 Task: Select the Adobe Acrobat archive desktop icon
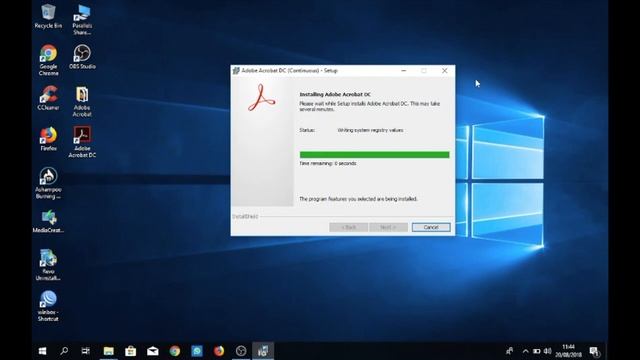click(x=82, y=102)
